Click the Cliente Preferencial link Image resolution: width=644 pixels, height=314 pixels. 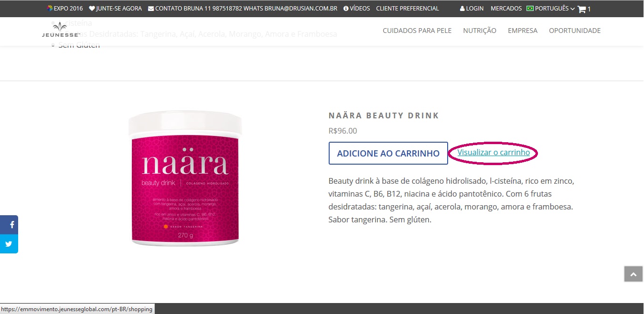tap(408, 9)
